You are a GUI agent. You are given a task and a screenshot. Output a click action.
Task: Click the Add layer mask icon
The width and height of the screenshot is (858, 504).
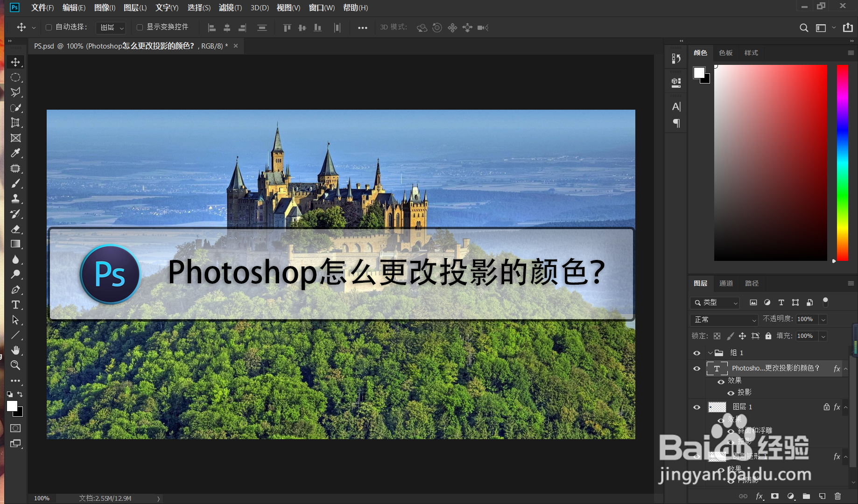[774, 496]
